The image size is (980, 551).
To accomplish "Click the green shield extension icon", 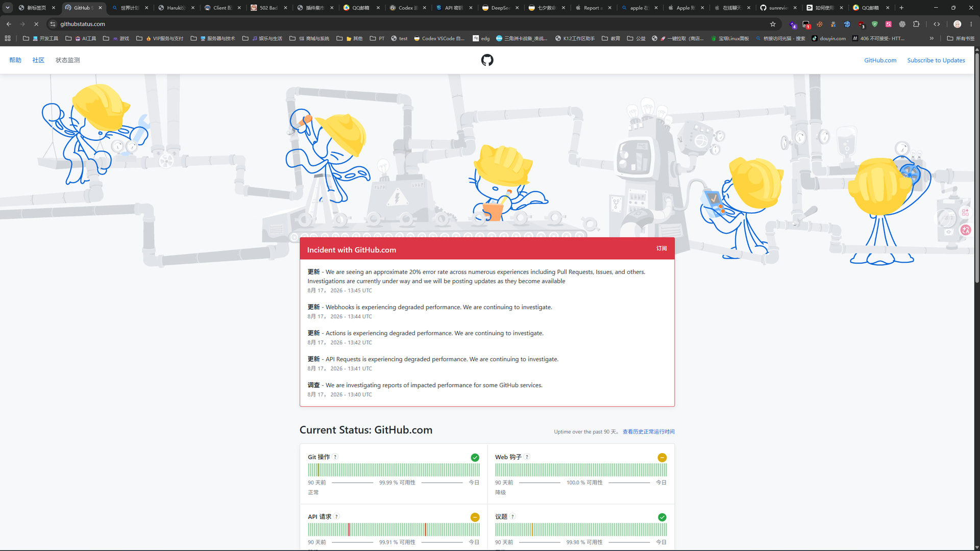I will pyautogui.click(x=875, y=24).
